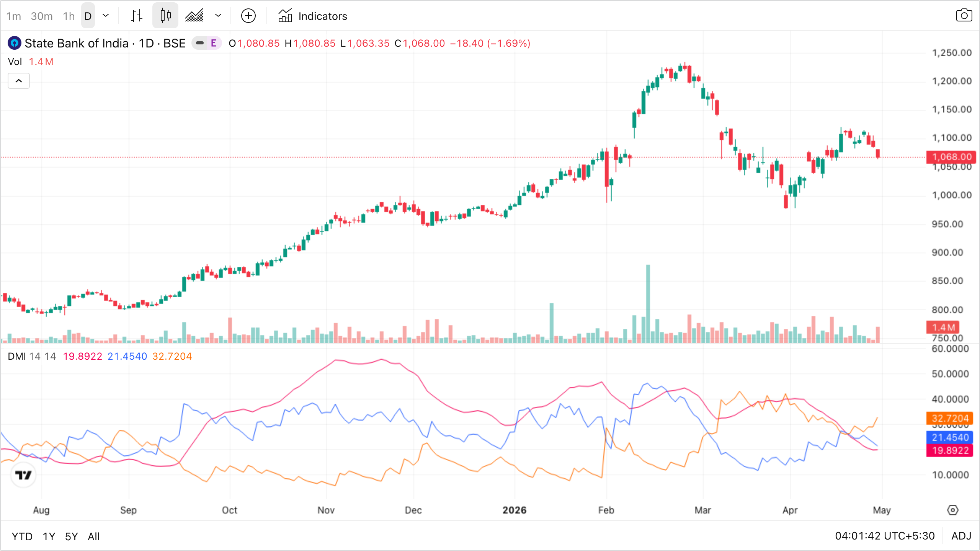
Task: Open the Indicators menu
Action: point(312,16)
